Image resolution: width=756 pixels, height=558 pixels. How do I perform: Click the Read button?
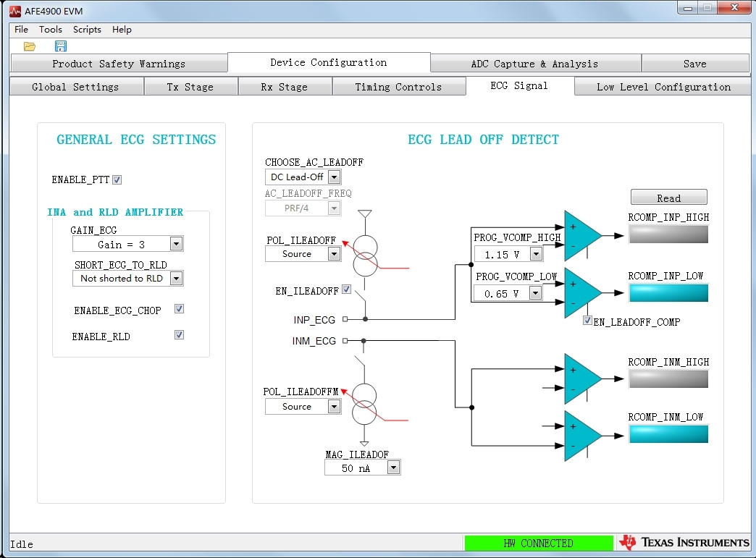(668, 198)
